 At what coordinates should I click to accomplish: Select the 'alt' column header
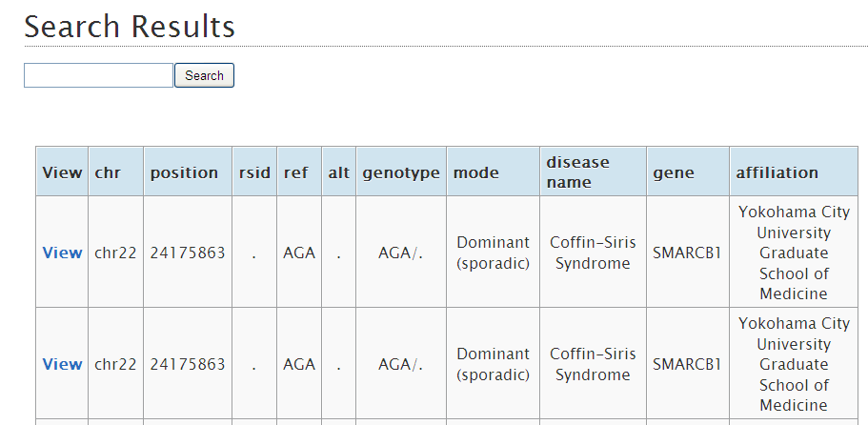pyautogui.click(x=339, y=172)
